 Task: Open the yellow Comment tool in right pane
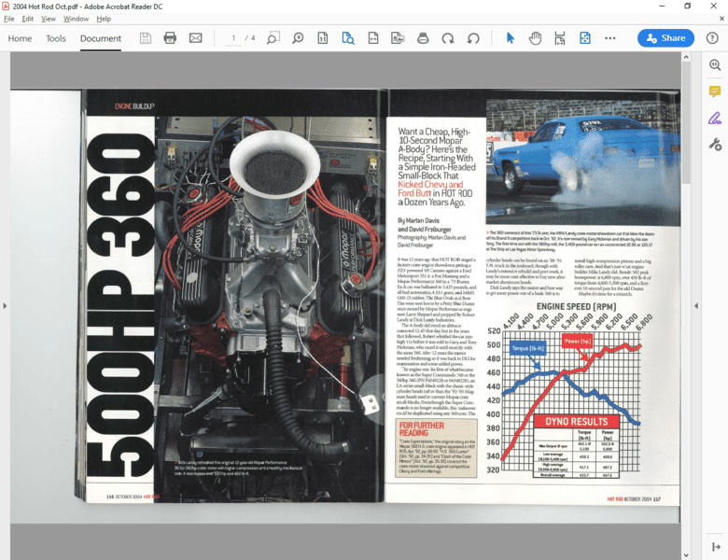(714, 91)
